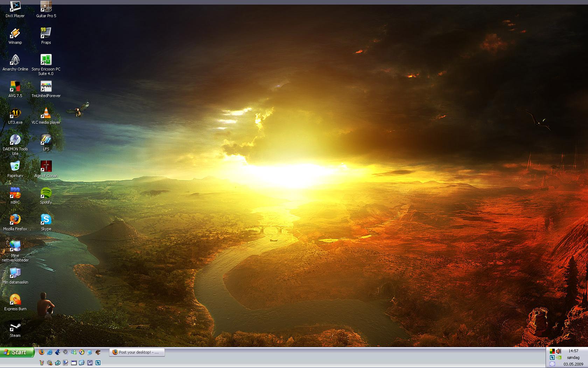Click the NVIDIA system tray icon
588x368 pixels.
(x=559, y=357)
